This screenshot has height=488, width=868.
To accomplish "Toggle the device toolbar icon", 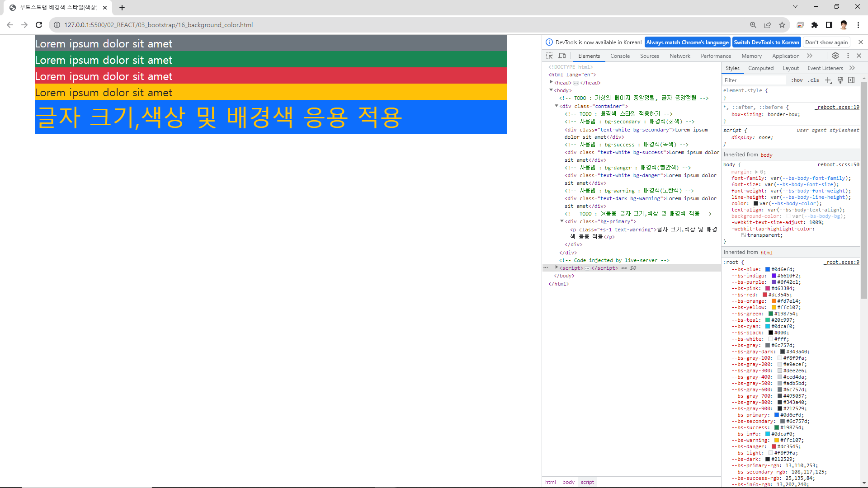I will 562,56.
